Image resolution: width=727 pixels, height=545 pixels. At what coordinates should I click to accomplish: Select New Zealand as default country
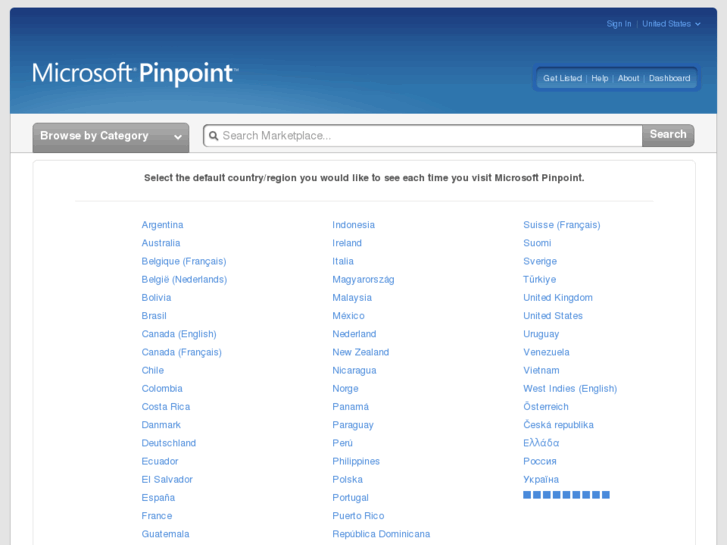pos(360,352)
